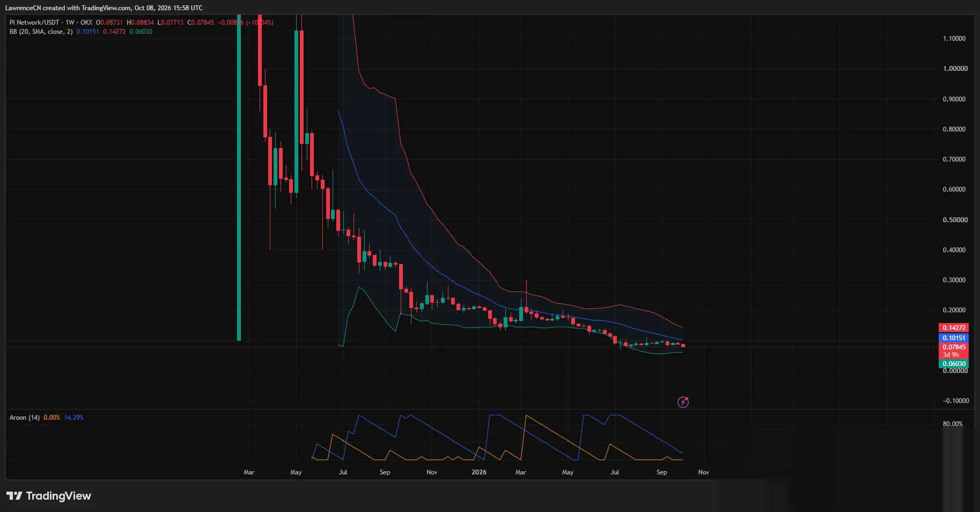Click the 0.70000 price scale label
Image resolution: width=980 pixels, height=512 pixels.
click(x=954, y=159)
